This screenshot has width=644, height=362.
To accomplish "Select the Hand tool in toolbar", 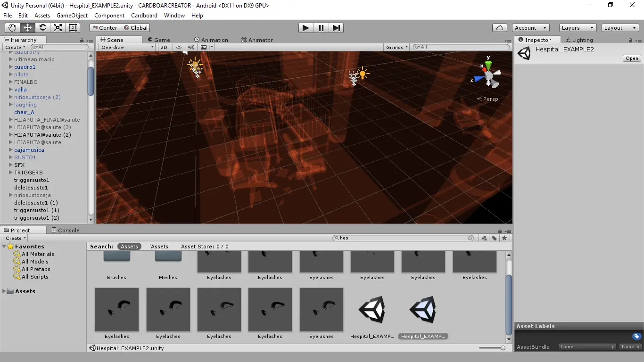I will click(13, 28).
